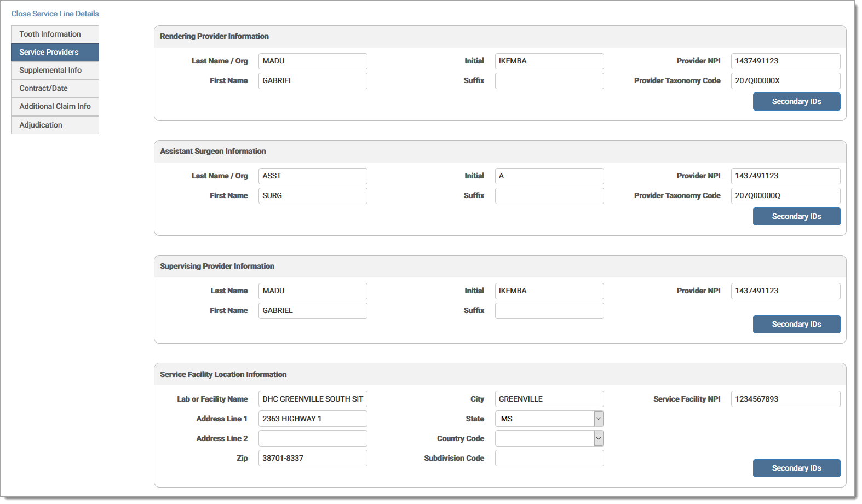Edit Rendering Provider First Name field GABRIEL
Screen dimensions: 862x504
(313, 81)
